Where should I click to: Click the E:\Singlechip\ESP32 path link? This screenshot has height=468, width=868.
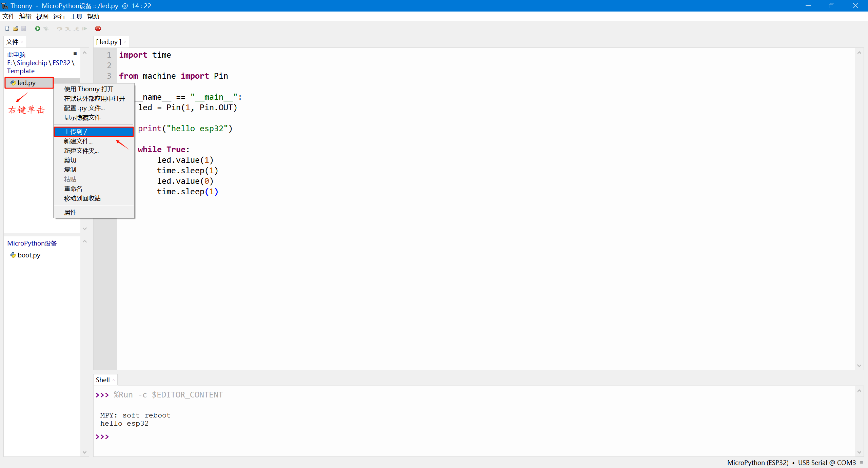point(61,63)
